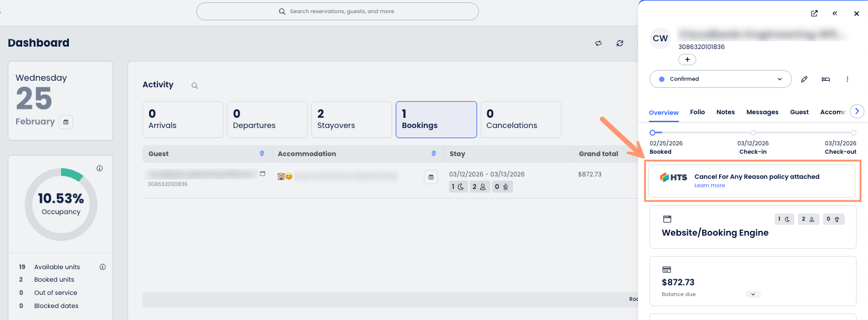Click the Learn more policy link
The height and width of the screenshot is (320, 868).
coord(709,185)
